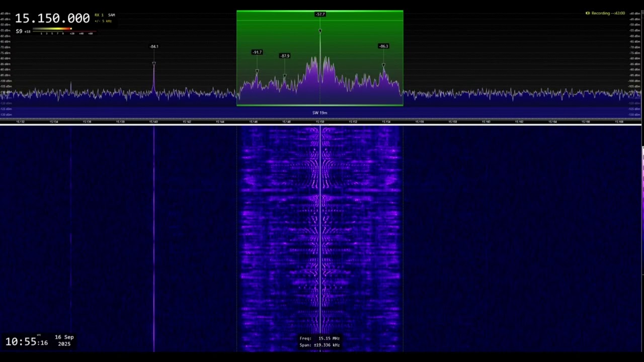Click the Freq 15.15 MHz readout

click(319, 338)
